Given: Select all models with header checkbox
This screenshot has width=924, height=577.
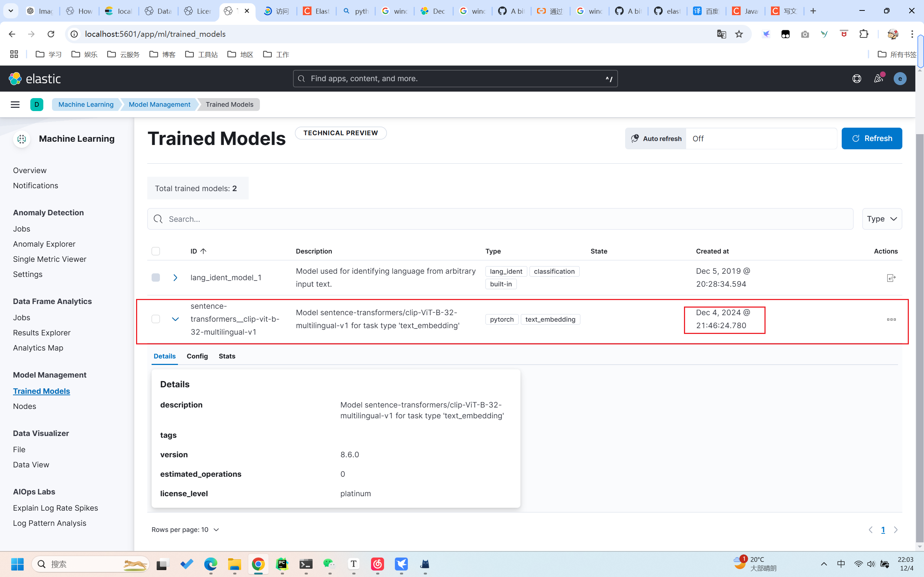Looking at the screenshot, I should (x=156, y=251).
